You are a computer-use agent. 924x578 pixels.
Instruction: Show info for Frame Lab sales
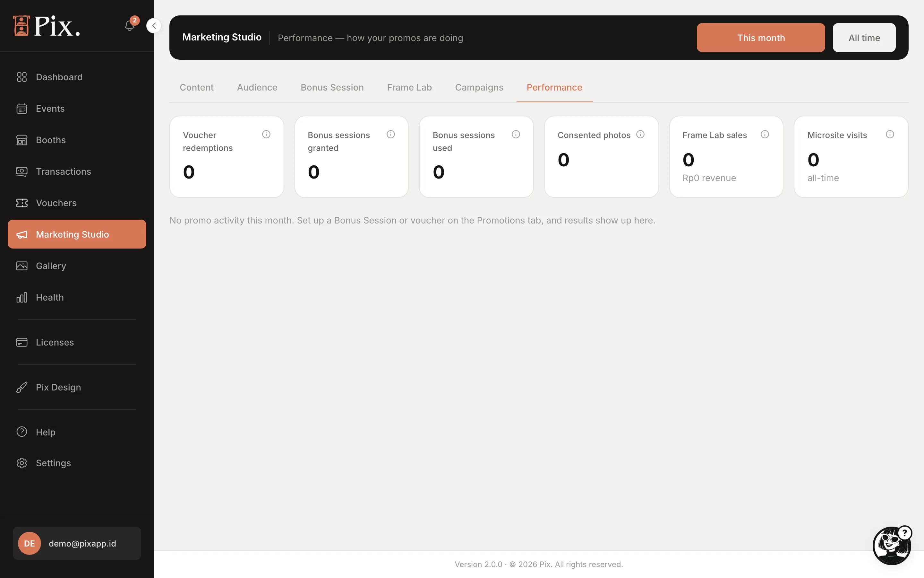click(x=765, y=134)
